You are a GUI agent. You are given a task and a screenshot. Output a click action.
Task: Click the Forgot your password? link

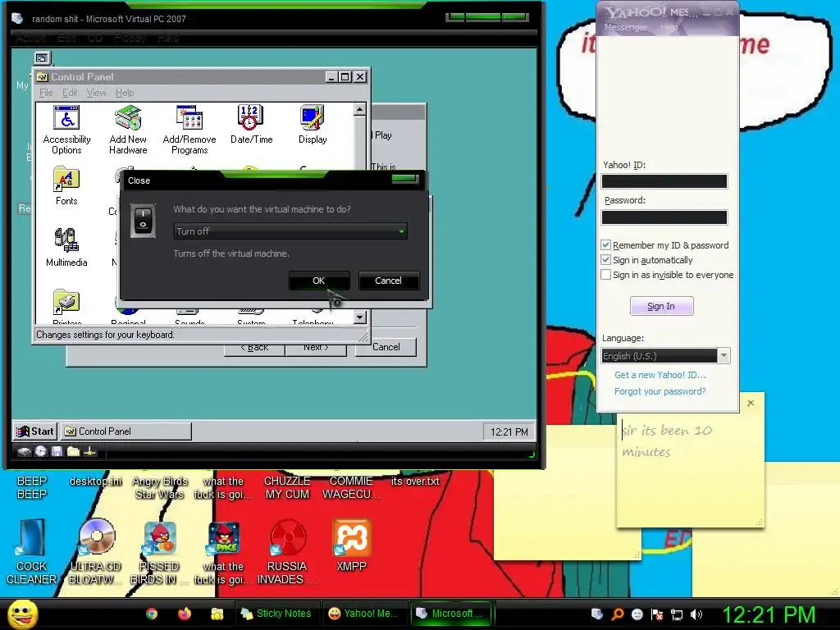click(660, 391)
